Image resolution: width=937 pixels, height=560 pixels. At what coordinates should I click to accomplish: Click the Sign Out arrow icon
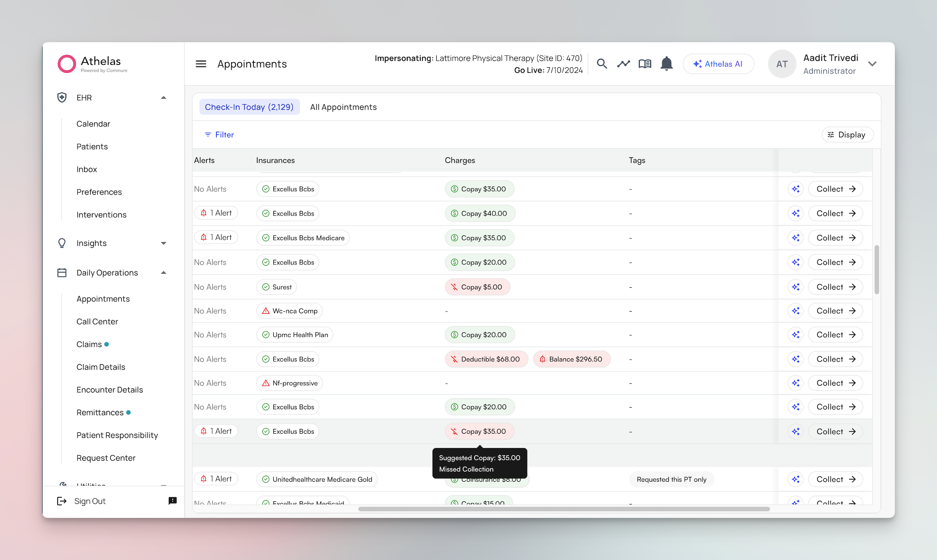61,501
